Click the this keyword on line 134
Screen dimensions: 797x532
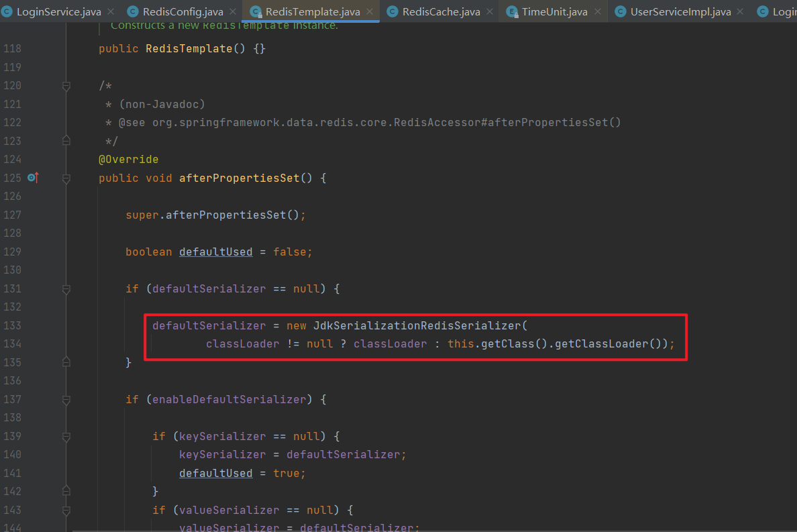(460, 344)
